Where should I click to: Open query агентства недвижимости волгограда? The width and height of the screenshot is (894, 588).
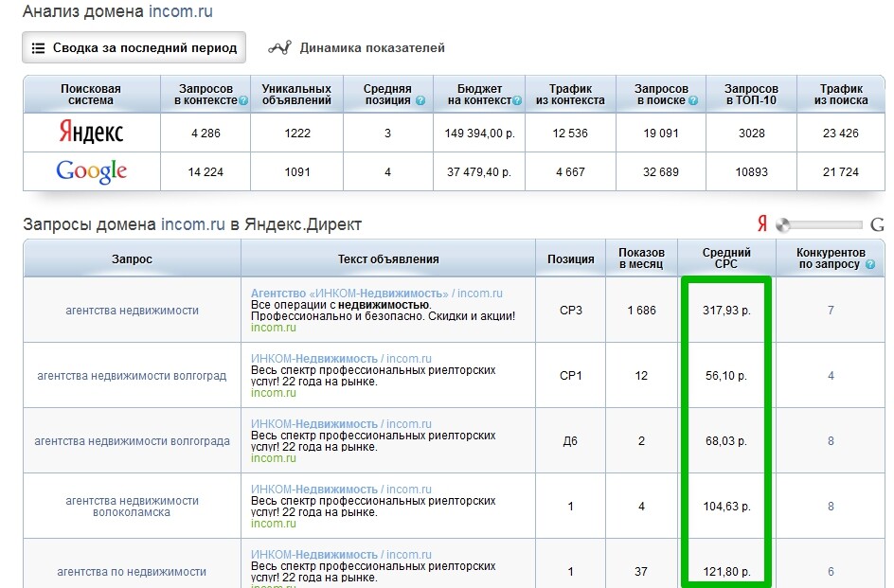pyautogui.click(x=133, y=441)
